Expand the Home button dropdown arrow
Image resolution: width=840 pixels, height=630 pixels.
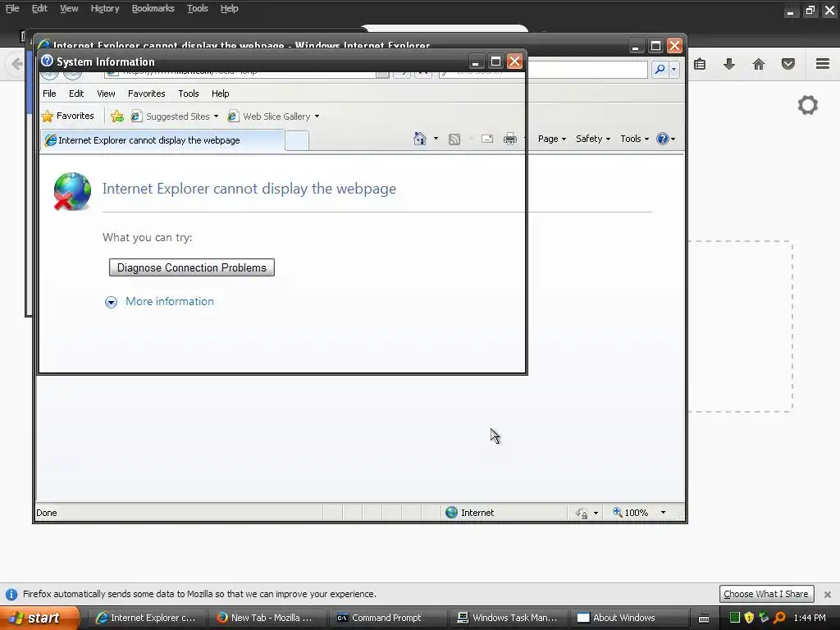[436, 139]
